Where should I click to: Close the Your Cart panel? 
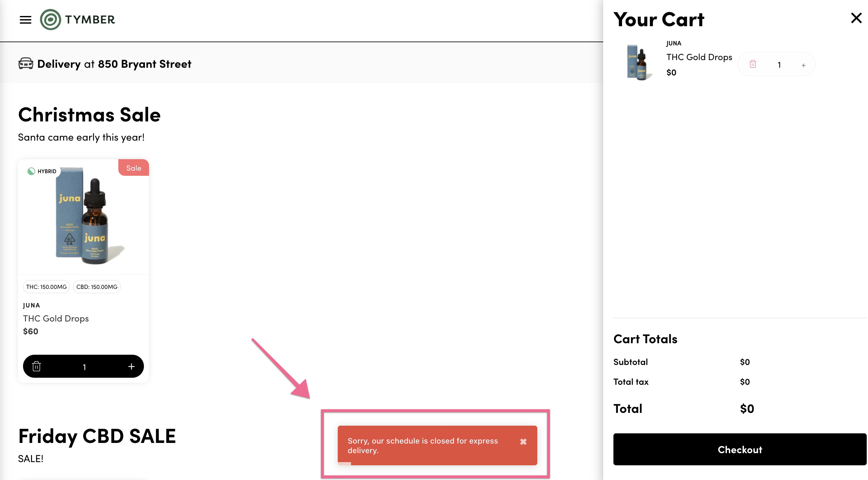856,18
